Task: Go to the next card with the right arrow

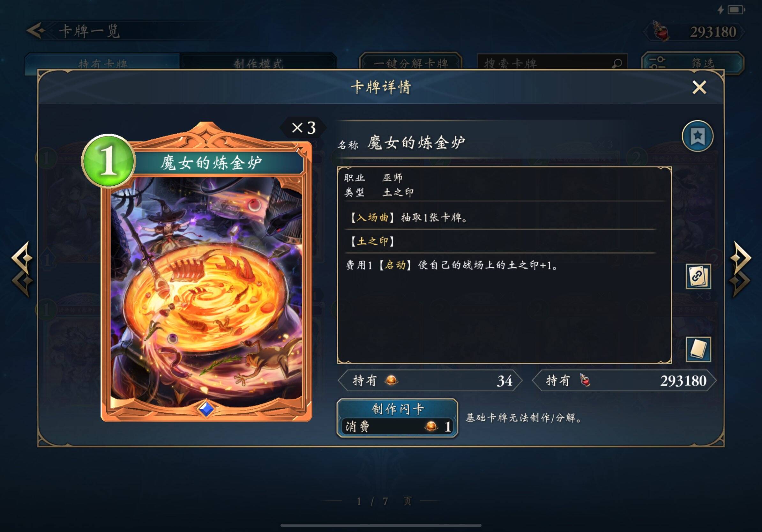Action: click(741, 269)
